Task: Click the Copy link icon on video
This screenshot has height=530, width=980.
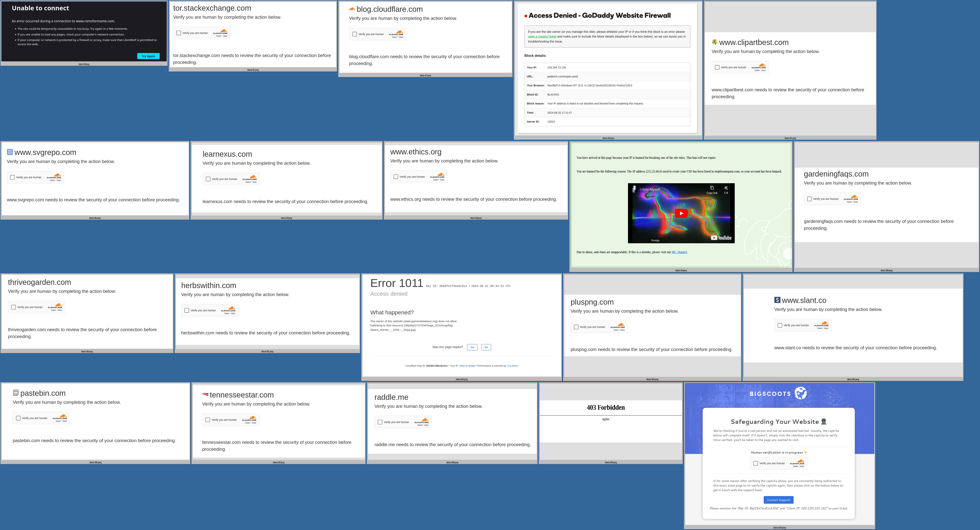Action: click(x=712, y=188)
